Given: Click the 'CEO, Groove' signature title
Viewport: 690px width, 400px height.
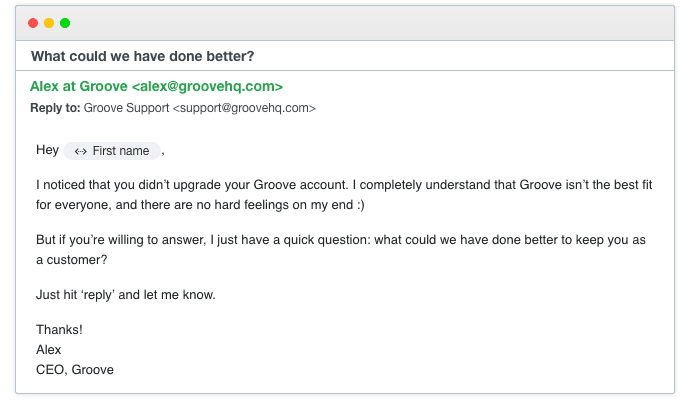Looking at the screenshot, I should 74,369.
